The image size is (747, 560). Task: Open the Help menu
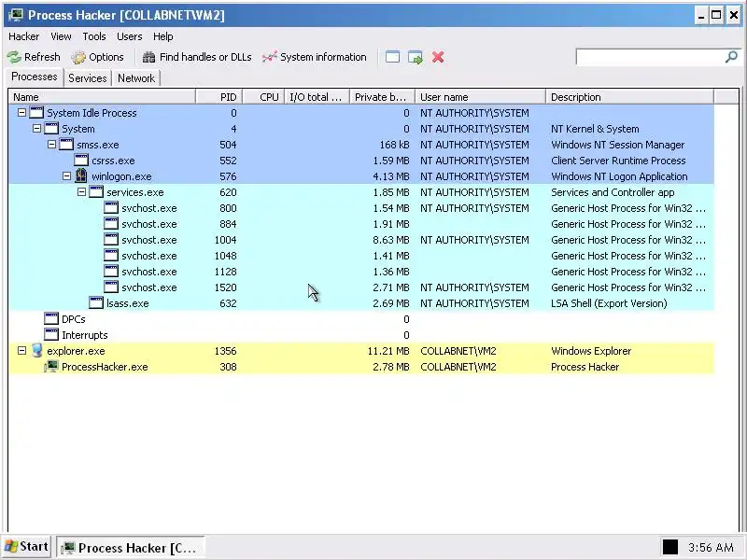coord(162,36)
